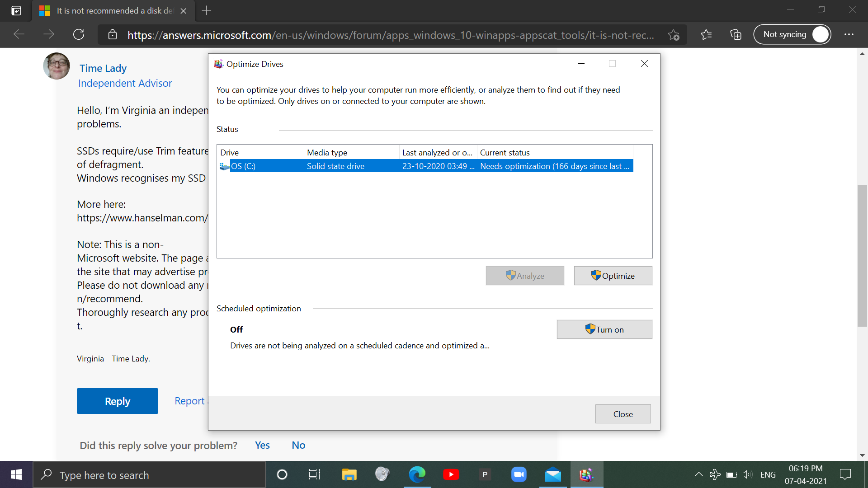868x488 pixels.
Task: Open the silver disc app on taskbar
Action: click(x=382, y=474)
